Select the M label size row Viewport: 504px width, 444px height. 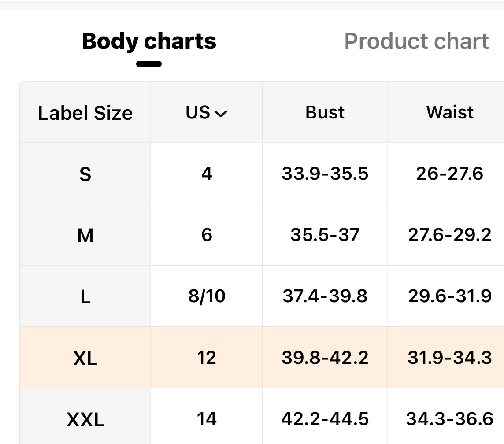(x=85, y=235)
